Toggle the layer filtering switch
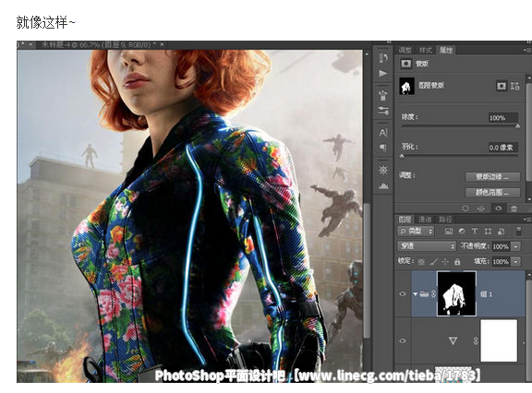The image size is (532, 393). pos(519,231)
